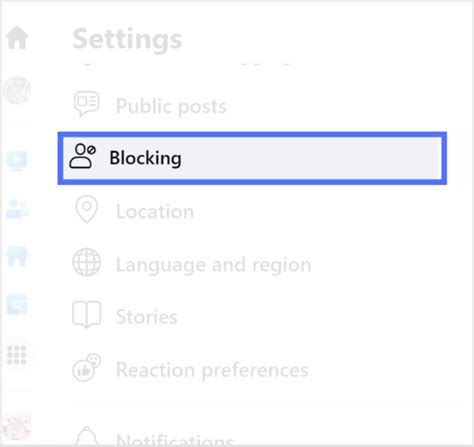Click the profile avatar in left sidebar
Viewport: 474px width, 447px height.
coord(17,90)
